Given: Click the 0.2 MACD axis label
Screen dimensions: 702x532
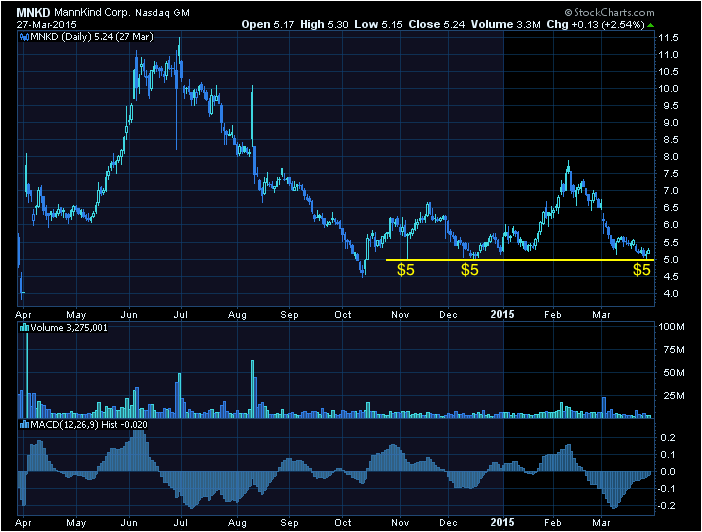Looking at the screenshot, I should click(x=668, y=438).
